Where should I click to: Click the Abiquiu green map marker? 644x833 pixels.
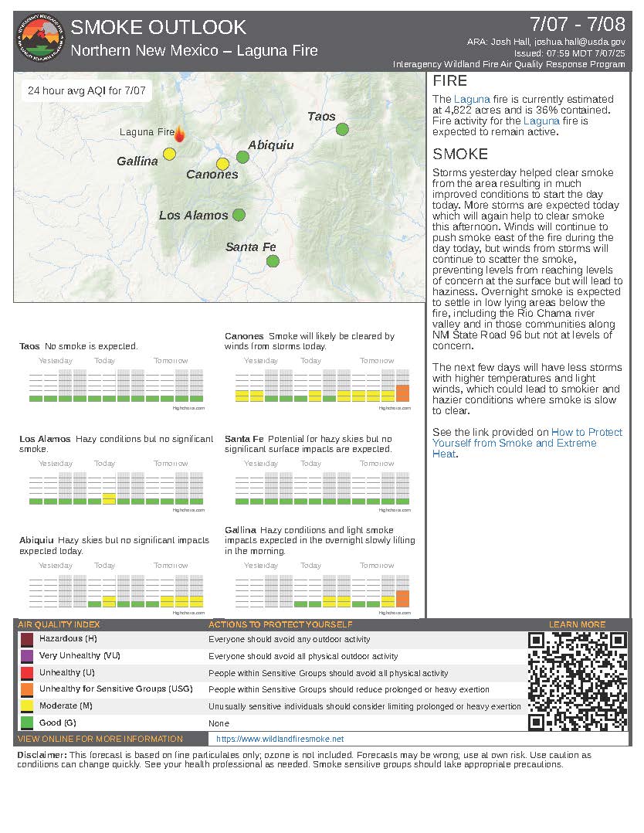click(242, 157)
